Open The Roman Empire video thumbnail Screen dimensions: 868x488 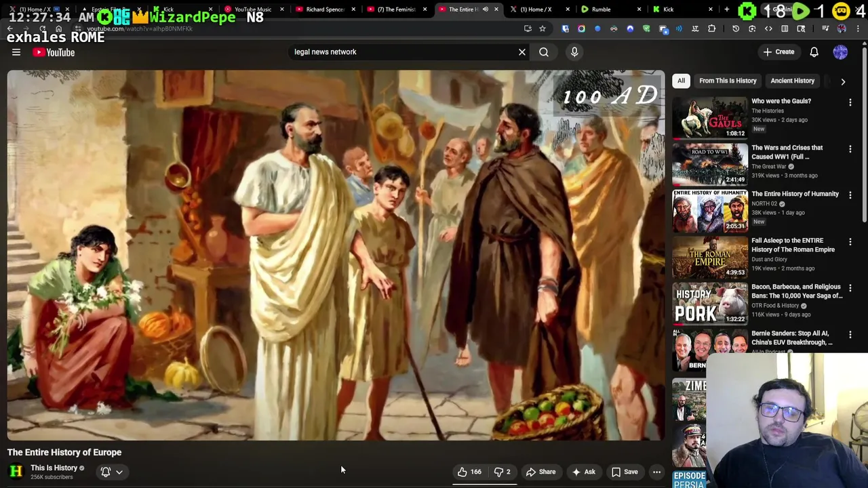click(x=709, y=257)
